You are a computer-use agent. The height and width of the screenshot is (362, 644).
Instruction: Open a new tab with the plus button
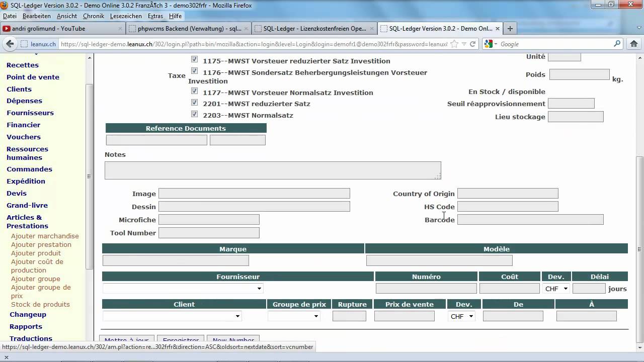[510, 29]
